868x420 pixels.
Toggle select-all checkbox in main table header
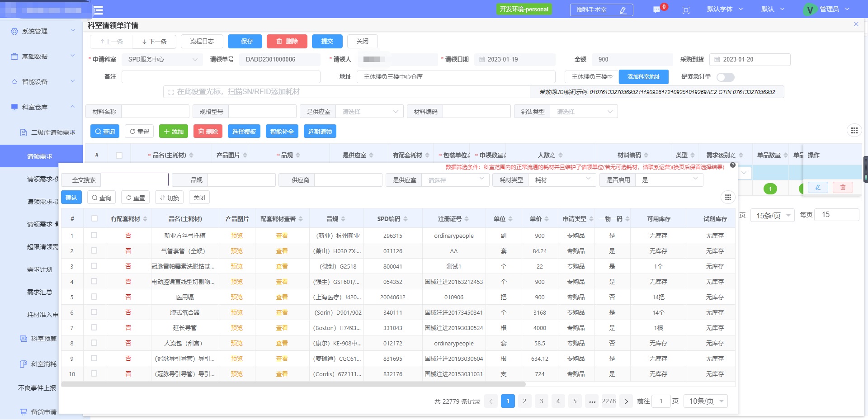[x=119, y=155]
